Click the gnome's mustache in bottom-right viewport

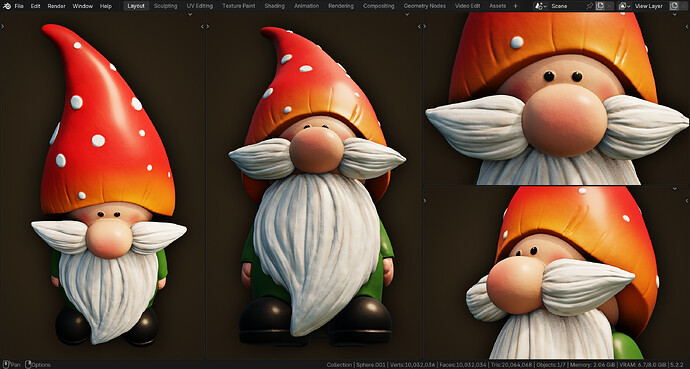[x=587, y=286]
